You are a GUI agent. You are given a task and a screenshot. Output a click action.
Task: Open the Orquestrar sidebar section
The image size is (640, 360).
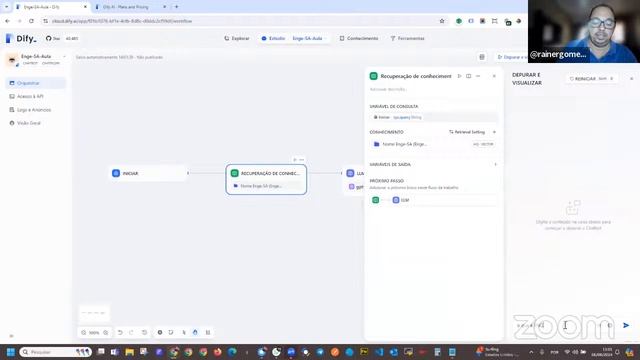tap(36, 83)
